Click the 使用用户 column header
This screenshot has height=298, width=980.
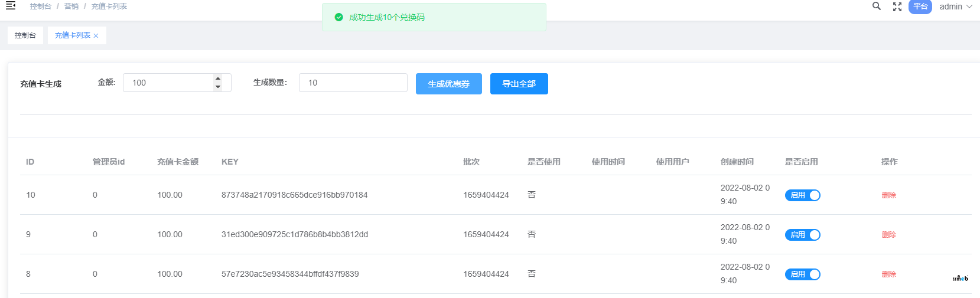(x=673, y=162)
